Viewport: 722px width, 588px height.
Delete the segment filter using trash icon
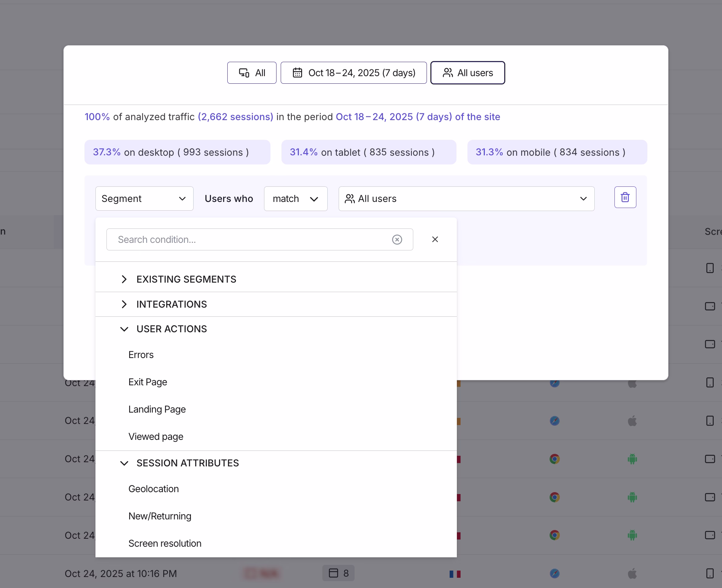[x=625, y=197]
